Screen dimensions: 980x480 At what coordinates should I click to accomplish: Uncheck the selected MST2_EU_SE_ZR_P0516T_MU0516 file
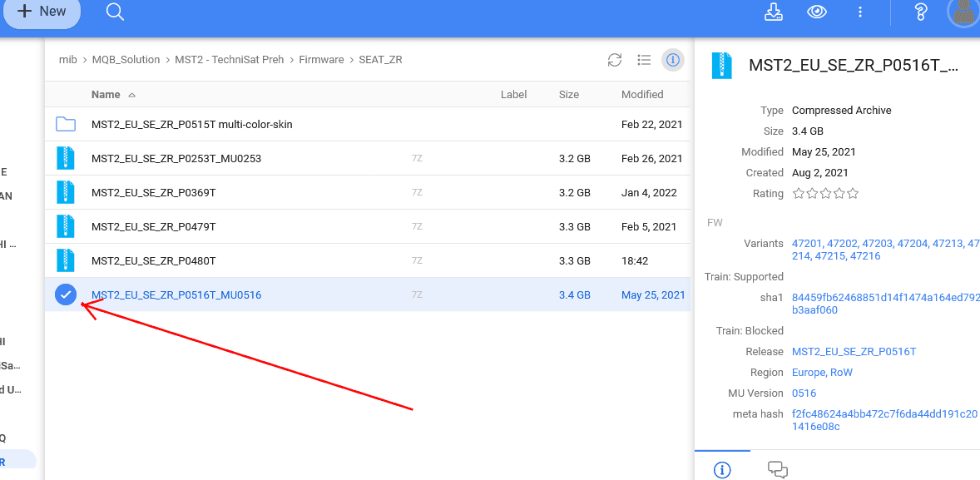[x=66, y=294]
